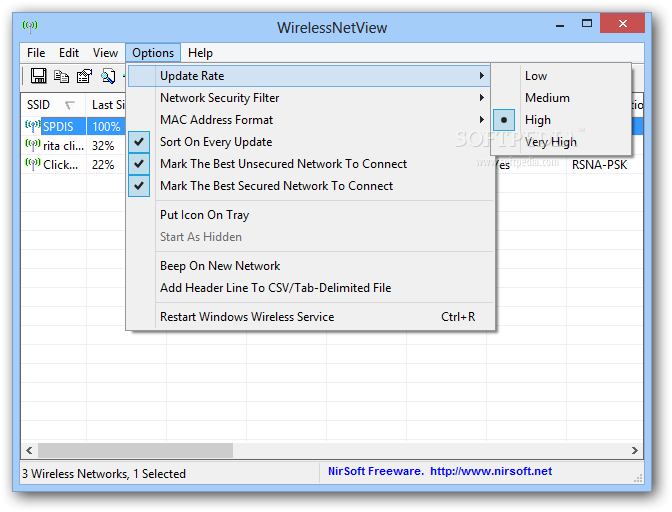The image size is (672, 512).
Task: Close the Options menu
Action: coord(153,53)
